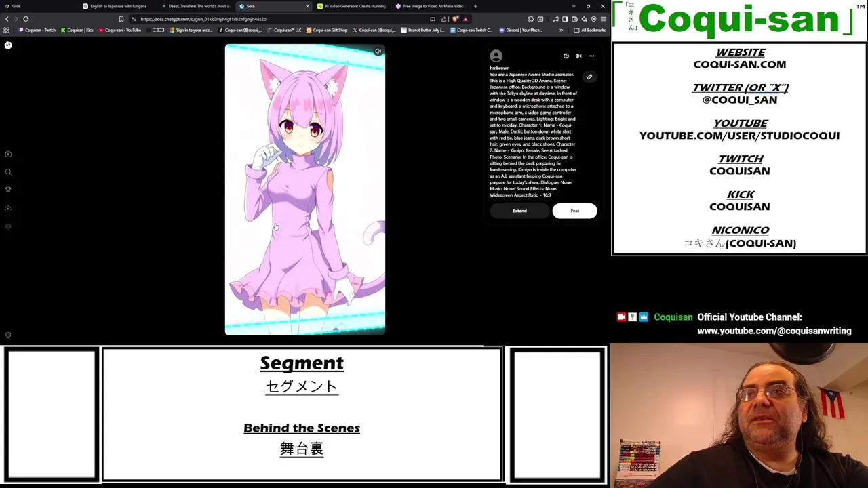Switch to Free Image to Video AI tab
Viewport: 868px width, 488px height.
click(429, 6)
